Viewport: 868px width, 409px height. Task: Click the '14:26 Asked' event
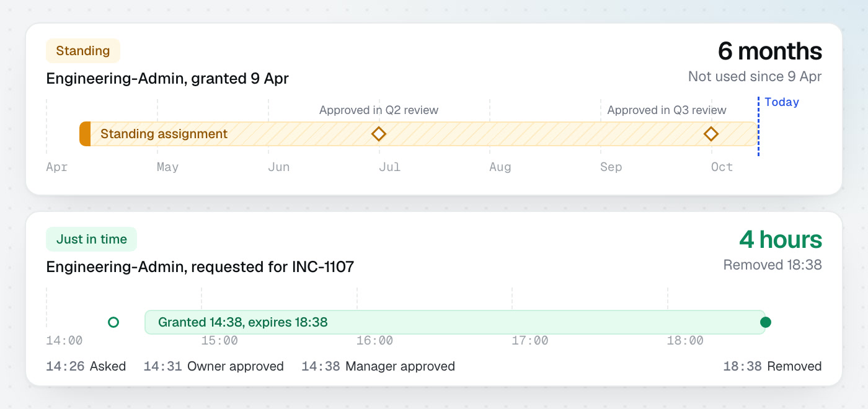click(x=86, y=366)
